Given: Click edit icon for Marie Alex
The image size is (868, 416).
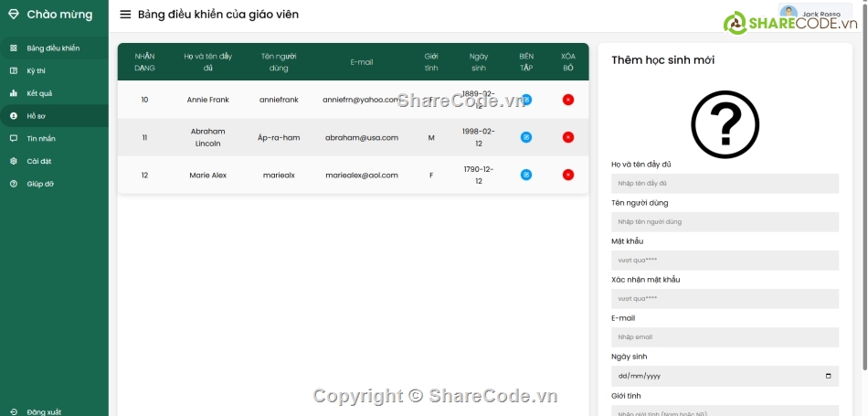Looking at the screenshot, I should point(526,175).
